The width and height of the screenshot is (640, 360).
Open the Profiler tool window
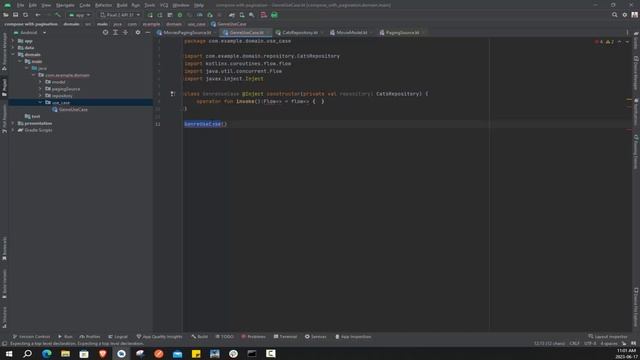pyautogui.click(x=90, y=337)
